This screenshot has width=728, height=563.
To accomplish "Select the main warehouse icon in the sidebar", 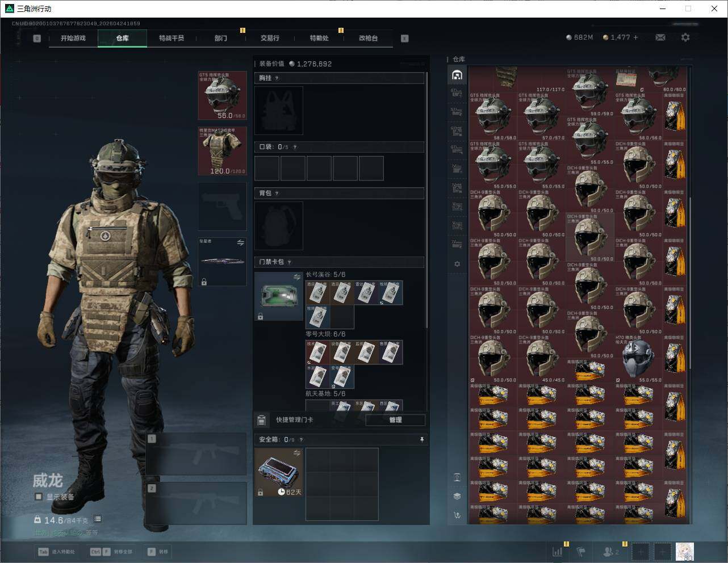I will click(x=457, y=75).
